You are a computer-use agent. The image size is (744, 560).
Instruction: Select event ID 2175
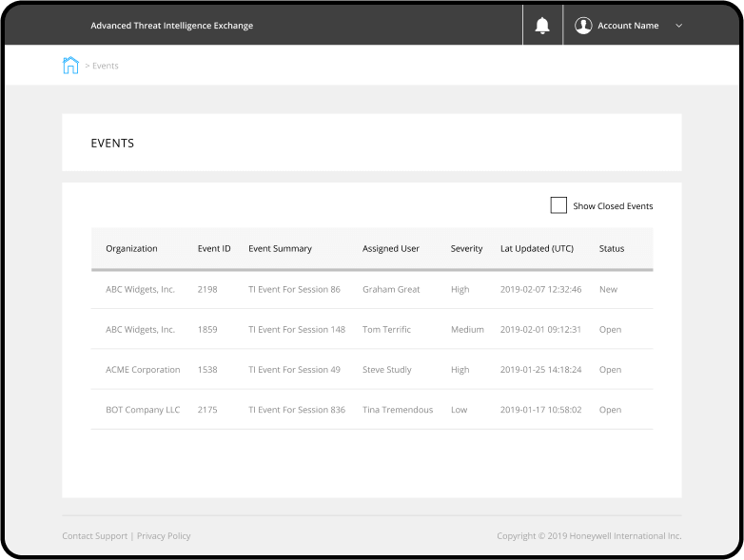(x=207, y=410)
